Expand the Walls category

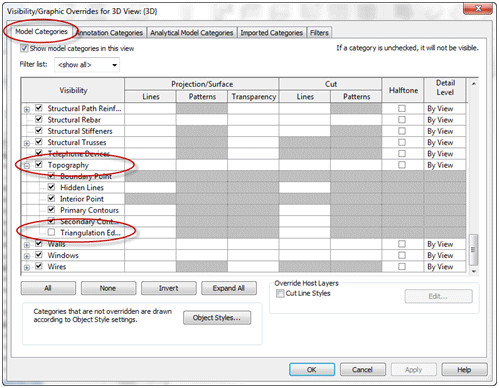pos(27,245)
